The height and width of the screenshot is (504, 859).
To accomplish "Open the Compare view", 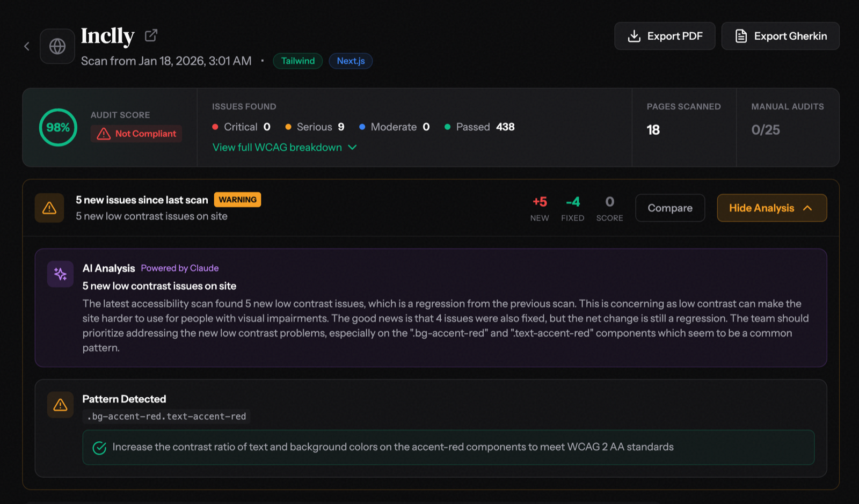I will [669, 208].
